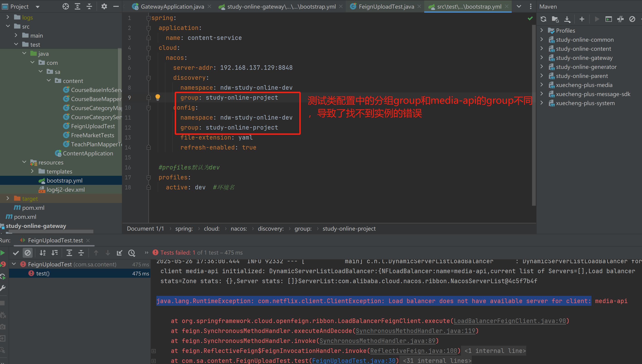Select log4j2-dev.xml in project tree
Screen dimensions: 642x364
pyautogui.click(x=65, y=190)
